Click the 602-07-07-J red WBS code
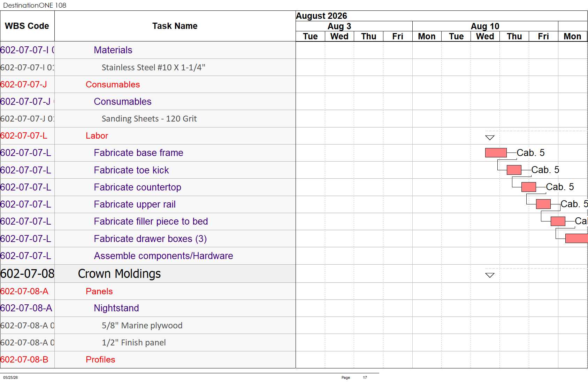 coord(23,84)
